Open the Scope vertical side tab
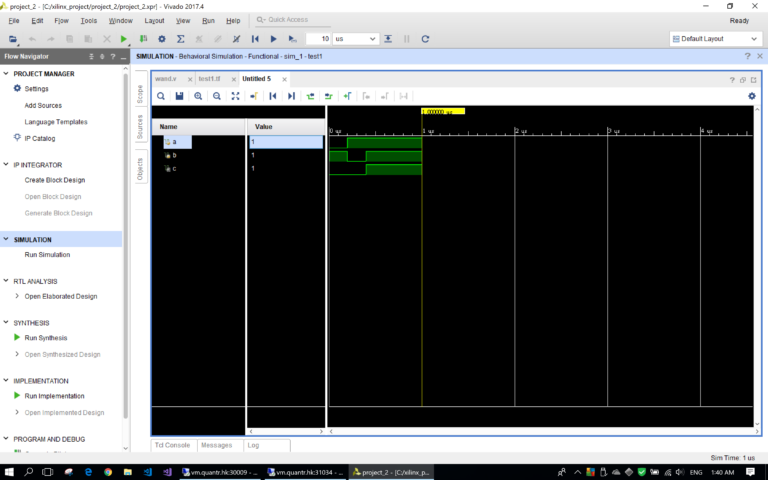768x480 pixels. click(x=140, y=94)
